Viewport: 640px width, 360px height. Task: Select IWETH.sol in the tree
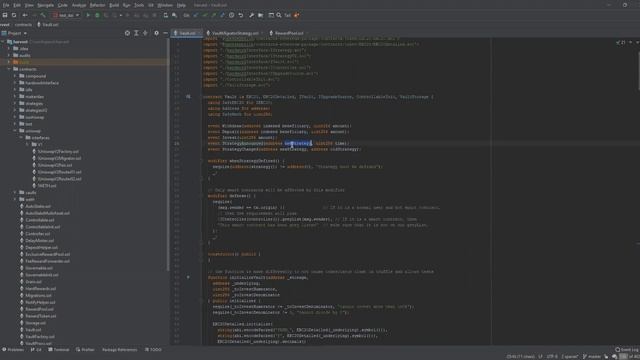pyautogui.click(x=47, y=186)
